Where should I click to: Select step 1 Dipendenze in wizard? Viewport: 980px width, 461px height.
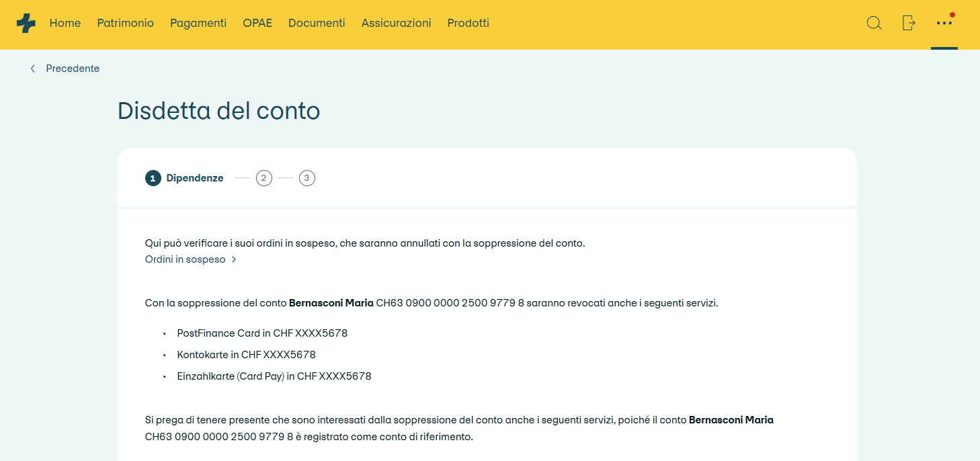click(184, 178)
